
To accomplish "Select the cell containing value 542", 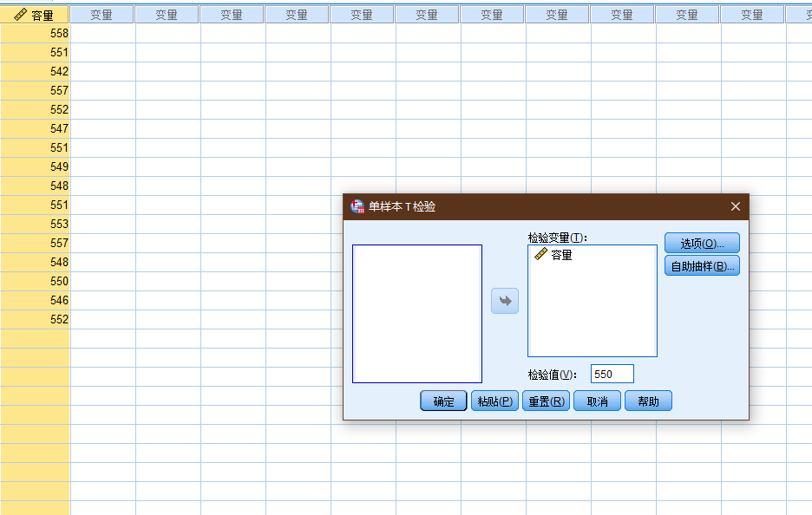I will pos(35,71).
